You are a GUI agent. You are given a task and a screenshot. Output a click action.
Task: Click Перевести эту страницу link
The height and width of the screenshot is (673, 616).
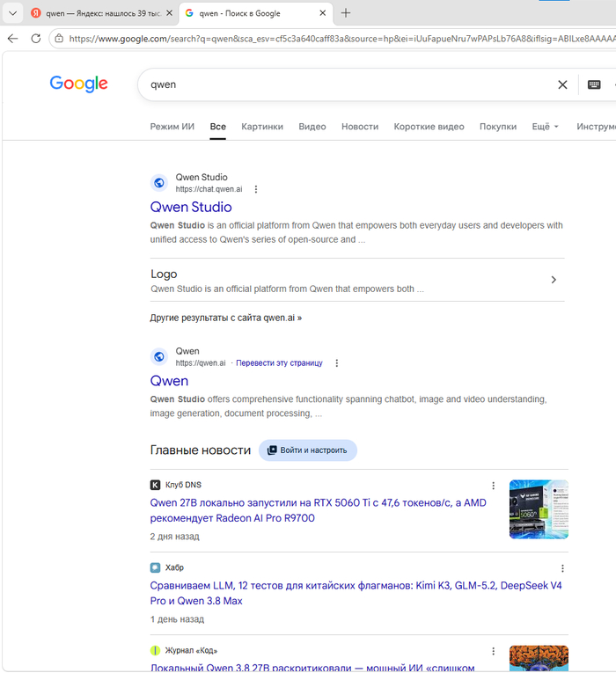279,363
